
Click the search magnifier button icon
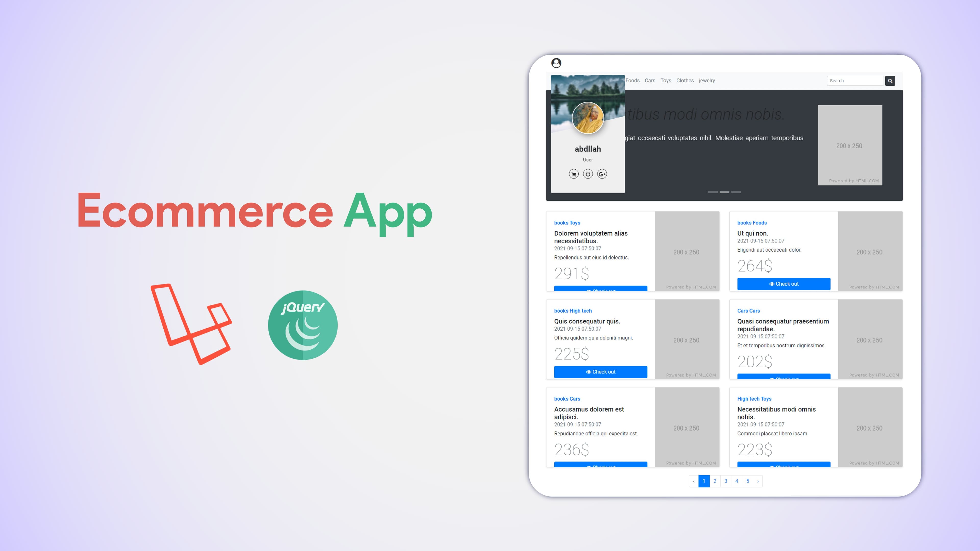pyautogui.click(x=890, y=80)
